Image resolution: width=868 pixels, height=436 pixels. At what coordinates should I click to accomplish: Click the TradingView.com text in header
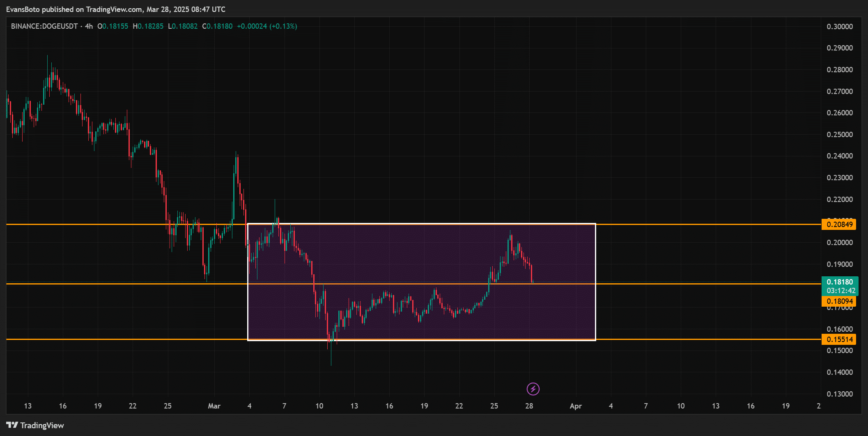114,9
